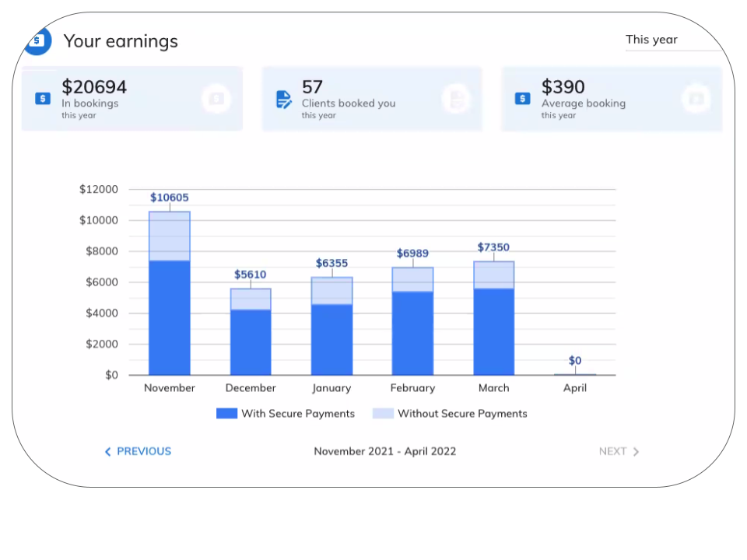
Task: Click the earnings dollar icon in the header
Action: click(37, 40)
